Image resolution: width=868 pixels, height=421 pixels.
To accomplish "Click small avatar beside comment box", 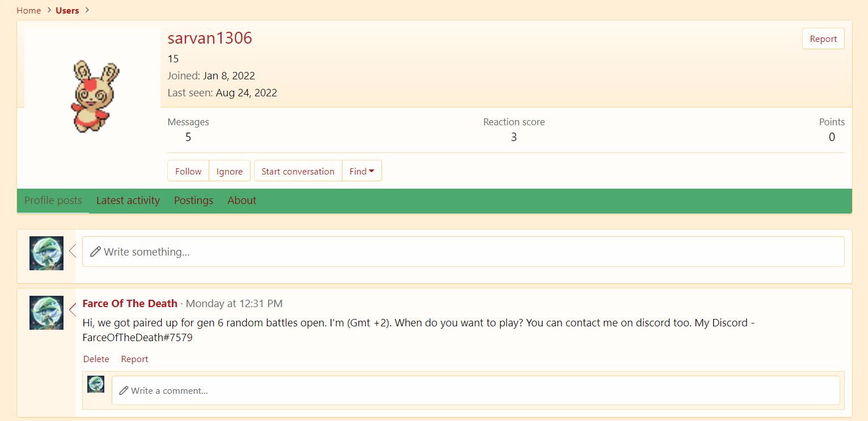I will coord(96,384).
